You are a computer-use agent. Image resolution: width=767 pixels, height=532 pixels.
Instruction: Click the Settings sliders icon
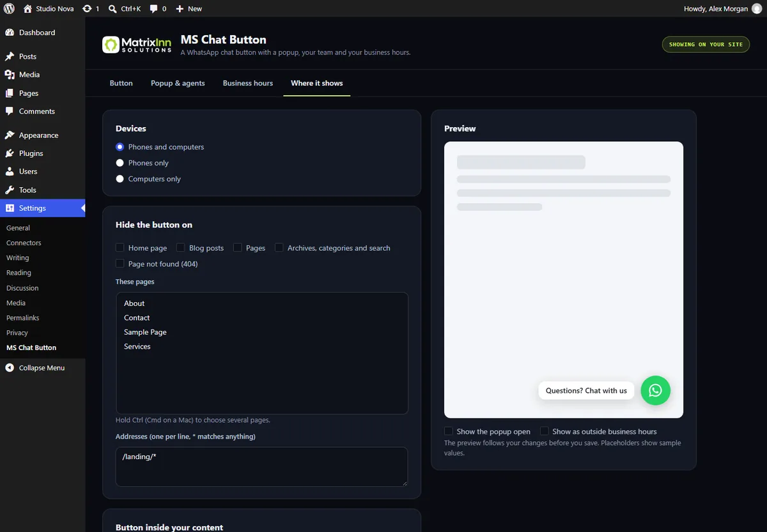pyautogui.click(x=10, y=208)
